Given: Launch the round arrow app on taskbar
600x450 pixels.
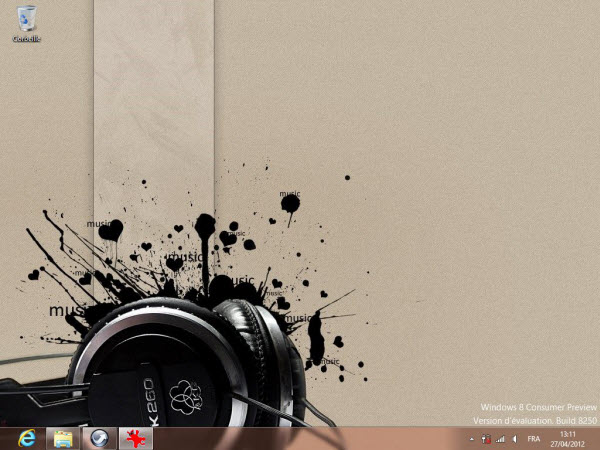Looking at the screenshot, I should [97, 438].
